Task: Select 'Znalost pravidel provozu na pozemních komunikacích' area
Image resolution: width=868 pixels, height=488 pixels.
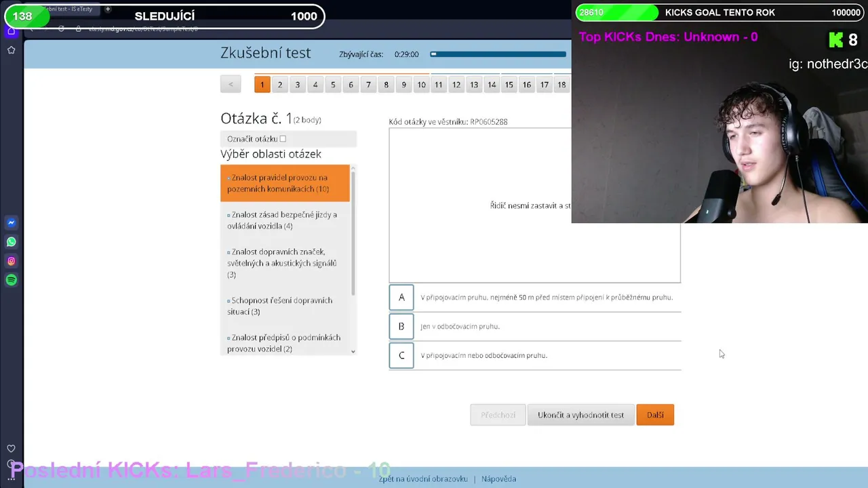Action: pos(285,183)
